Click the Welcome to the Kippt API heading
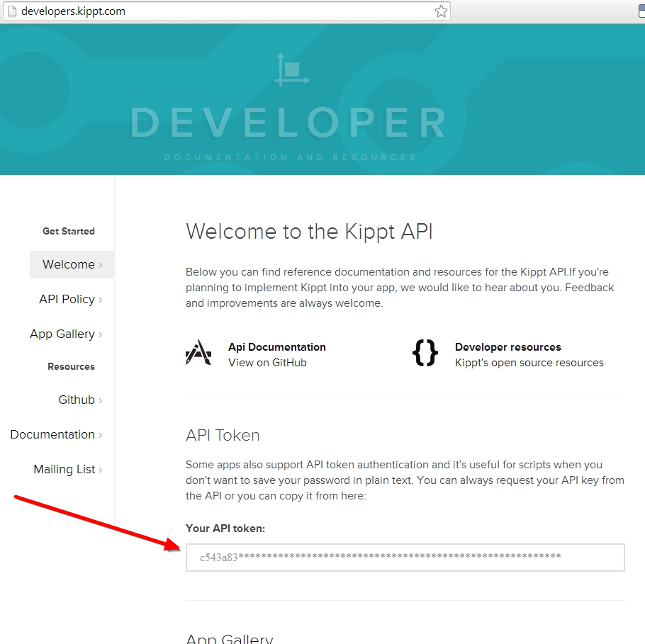The width and height of the screenshot is (645, 644). coord(309,232)
